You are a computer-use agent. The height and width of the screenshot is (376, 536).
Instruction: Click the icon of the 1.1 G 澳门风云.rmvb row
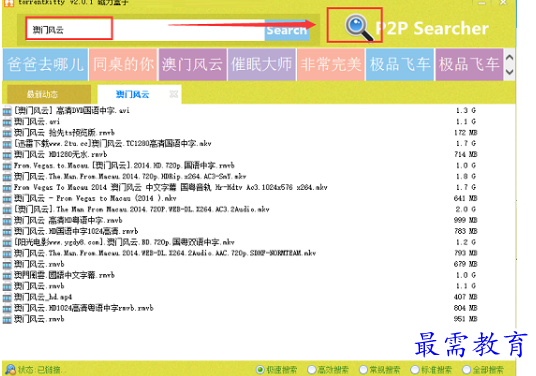(x=7, y=286)
